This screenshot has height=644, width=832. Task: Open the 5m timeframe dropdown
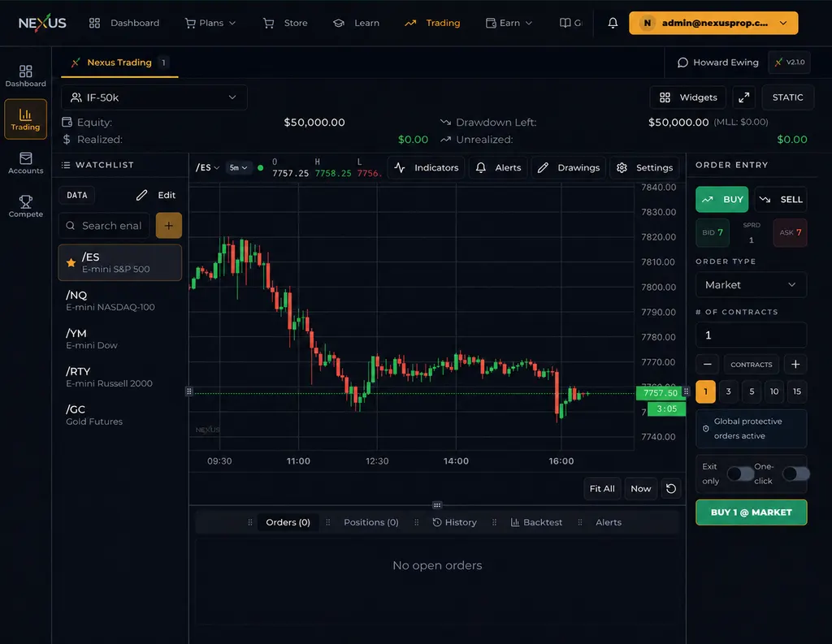pos(238,167)
